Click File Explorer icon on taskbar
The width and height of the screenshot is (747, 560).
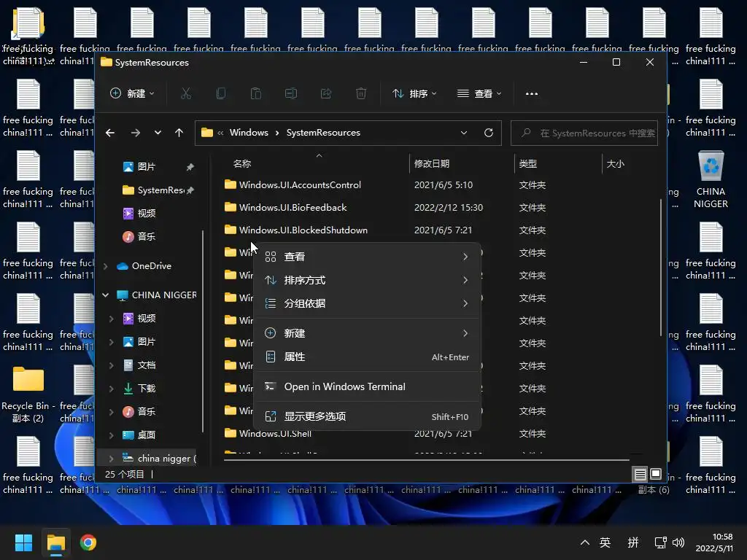pyautogui.click(x=55, y=542)
